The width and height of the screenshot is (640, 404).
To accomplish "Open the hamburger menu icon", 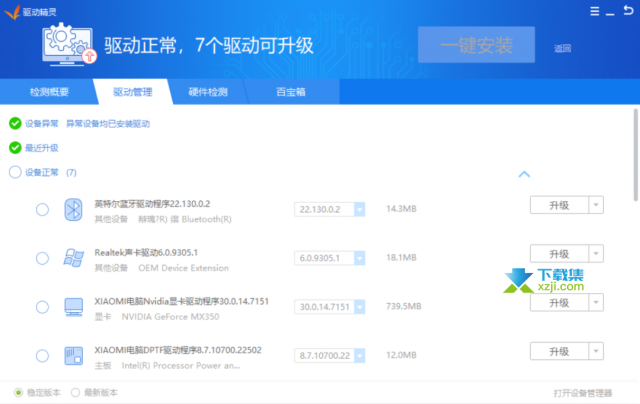I will click(x=595, y=11).
